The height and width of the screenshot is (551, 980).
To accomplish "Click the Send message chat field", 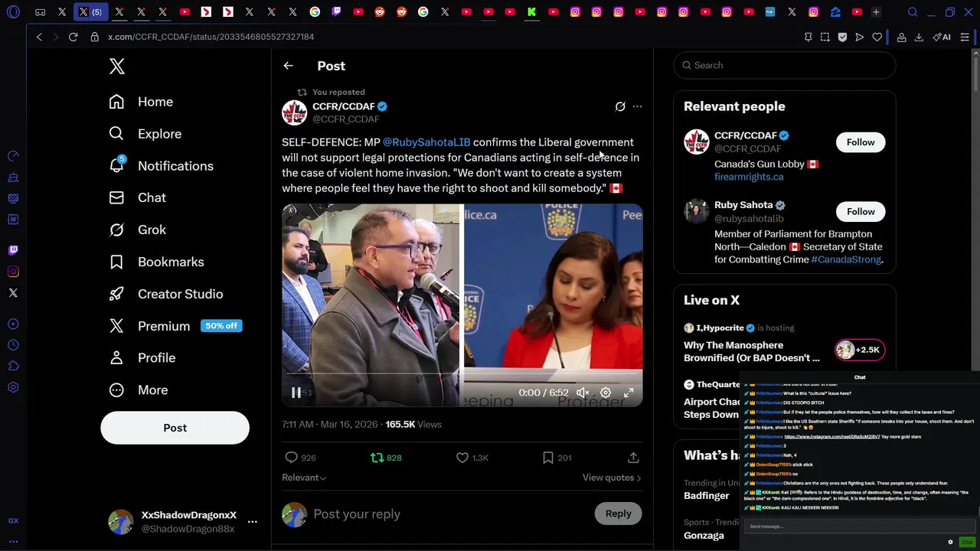I will [x=860, y=527].
